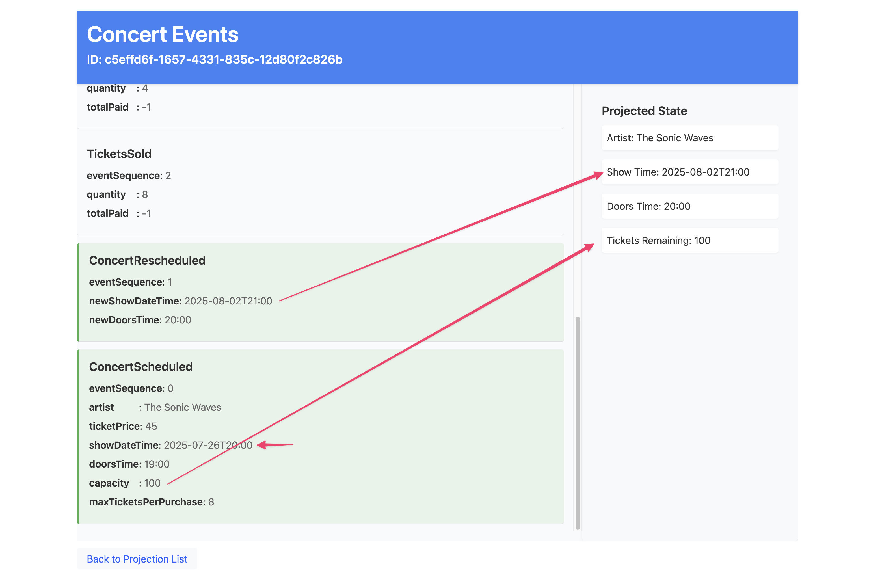869x588 pixels.
Task: Click the Show Time: 2025-08-02T21:00 card
Action: (690, 172)
